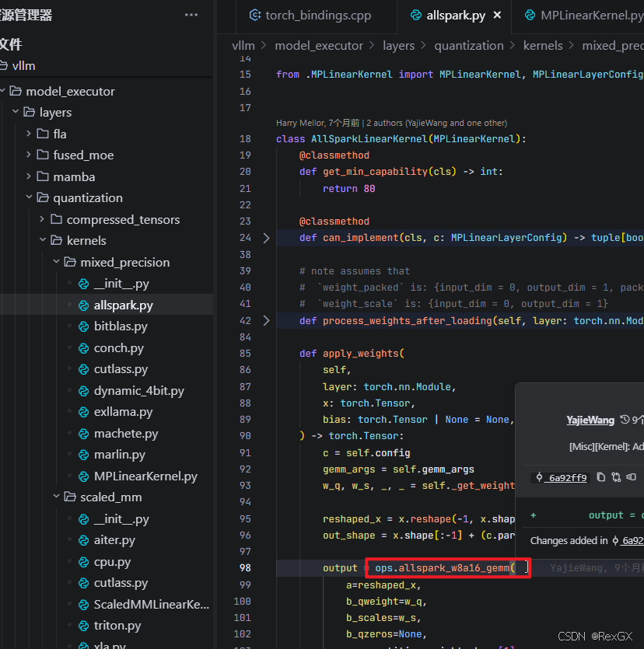Click line number 98 in gutter
The height and width of the screenshot is (649, 644).
245,568
